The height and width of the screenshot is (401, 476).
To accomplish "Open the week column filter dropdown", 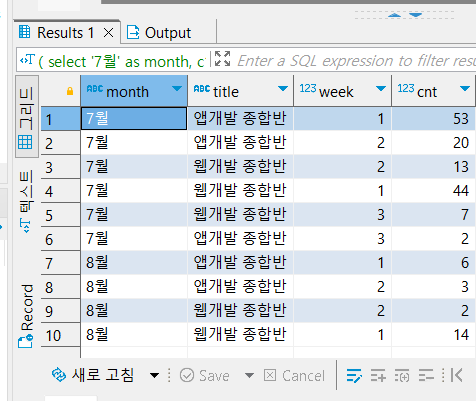I will point(381,89).
